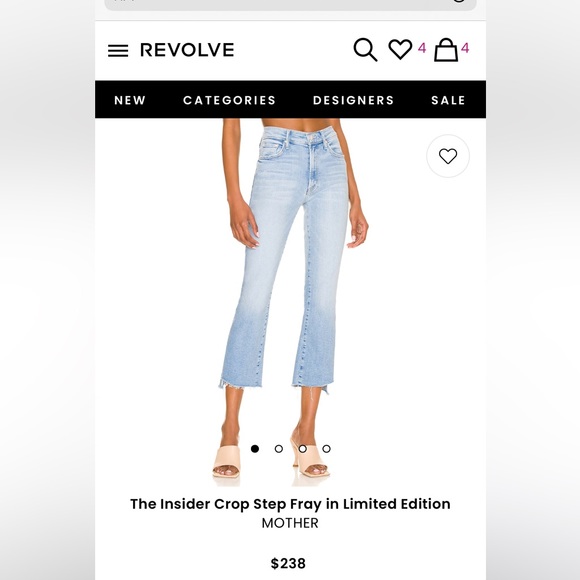Open the DESIGNERS menu item
Viewport: 580px width, 580px height.
(353, 100)
